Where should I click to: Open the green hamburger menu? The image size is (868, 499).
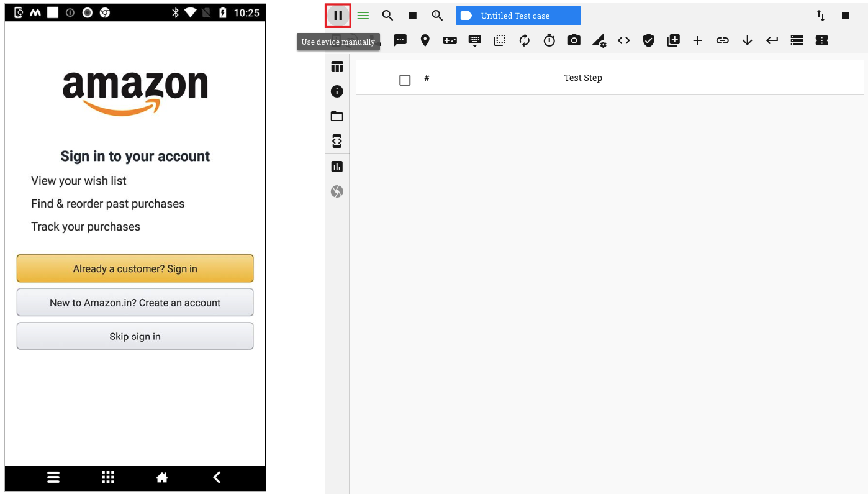[363, 16]
